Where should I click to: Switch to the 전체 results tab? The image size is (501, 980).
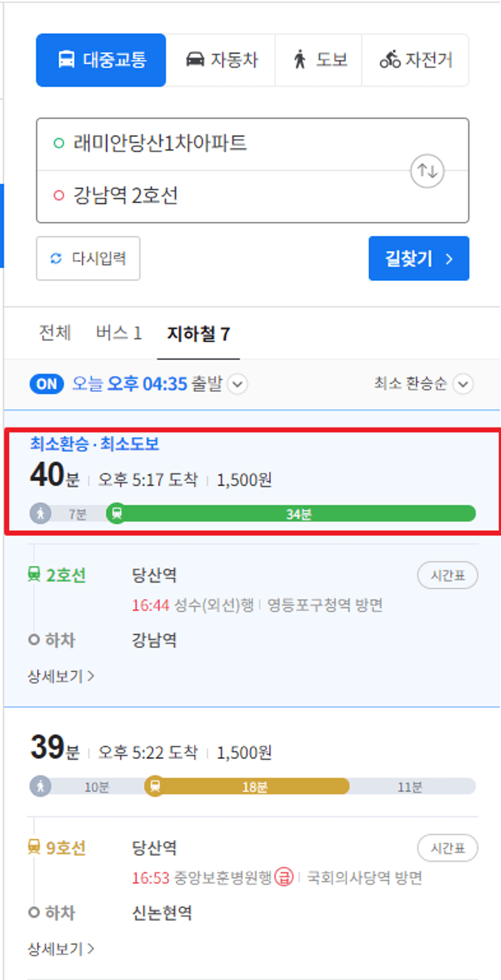(55, 333)
